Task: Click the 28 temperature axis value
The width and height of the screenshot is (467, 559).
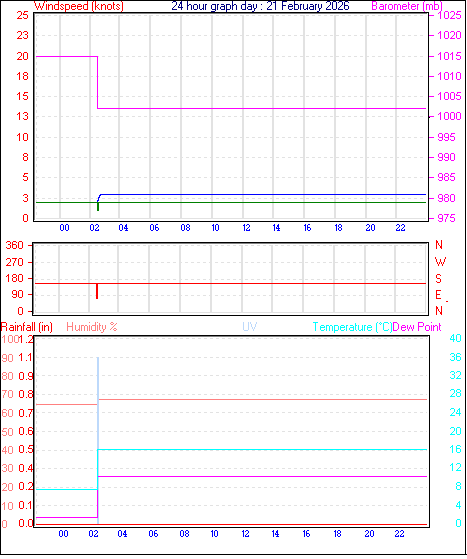Action: tap(456, 394)
